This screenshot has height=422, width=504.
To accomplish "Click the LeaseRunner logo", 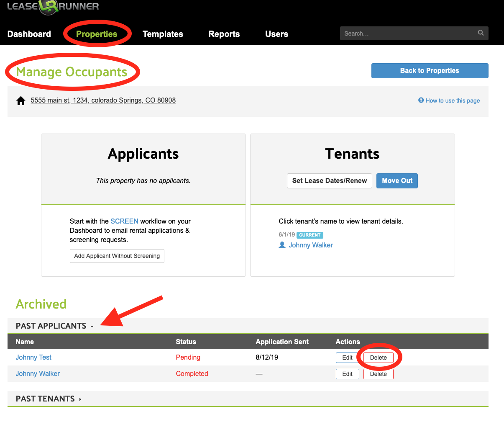I will point(53,7).
